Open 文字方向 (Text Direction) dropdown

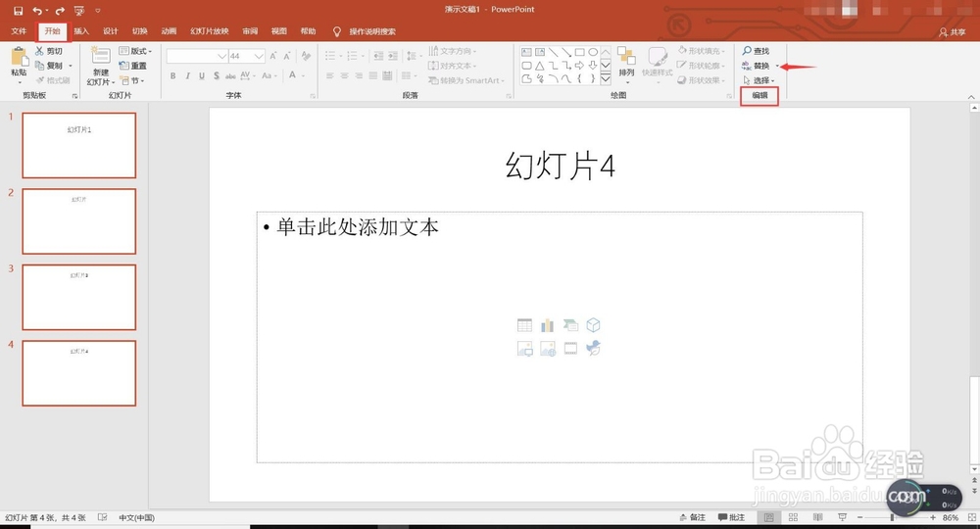tap(453, 51)
